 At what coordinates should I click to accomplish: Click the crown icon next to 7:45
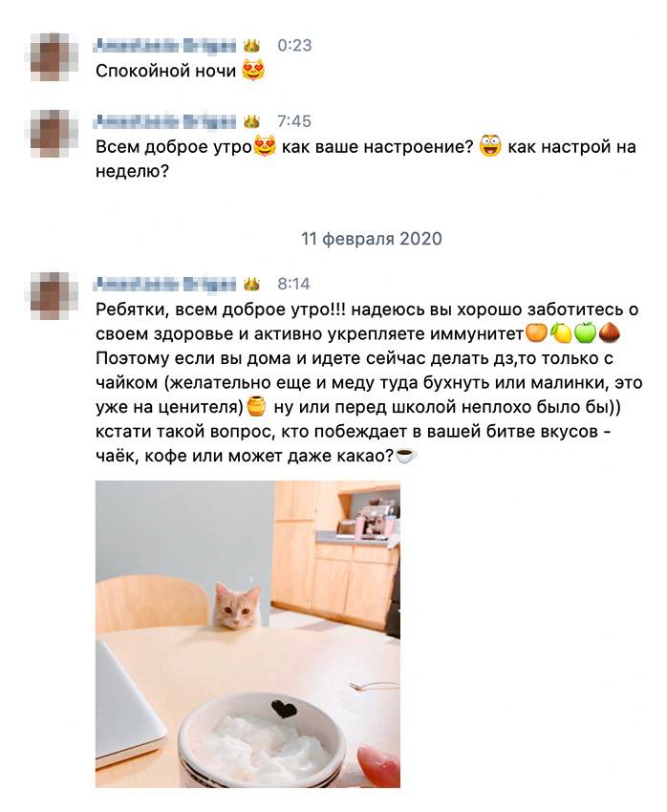[251, 121]
